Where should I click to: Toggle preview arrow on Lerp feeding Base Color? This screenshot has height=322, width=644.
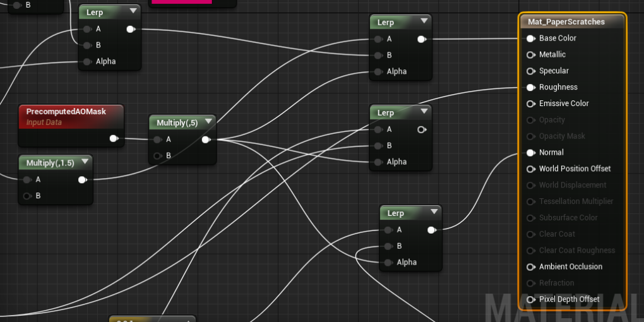424,21
